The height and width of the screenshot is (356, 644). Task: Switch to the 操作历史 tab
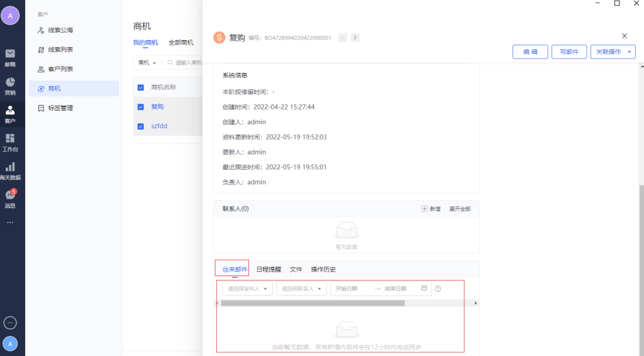(x=323, y=269)
